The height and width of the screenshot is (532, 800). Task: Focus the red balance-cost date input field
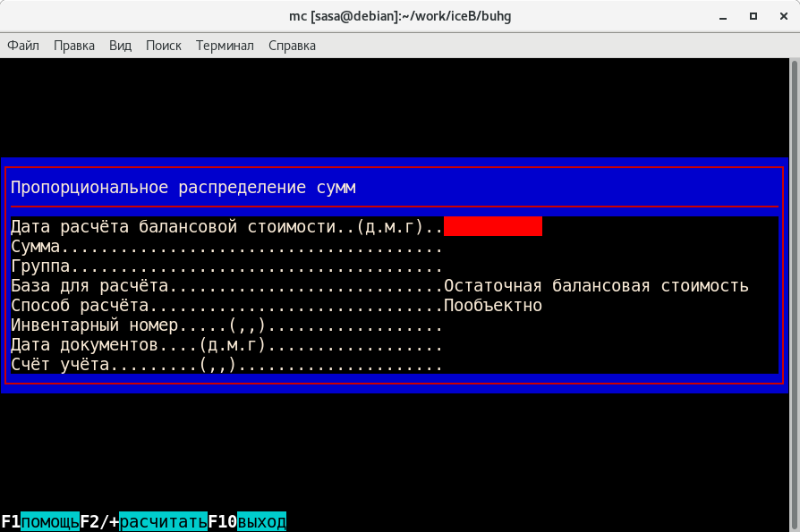click(492, 227)
